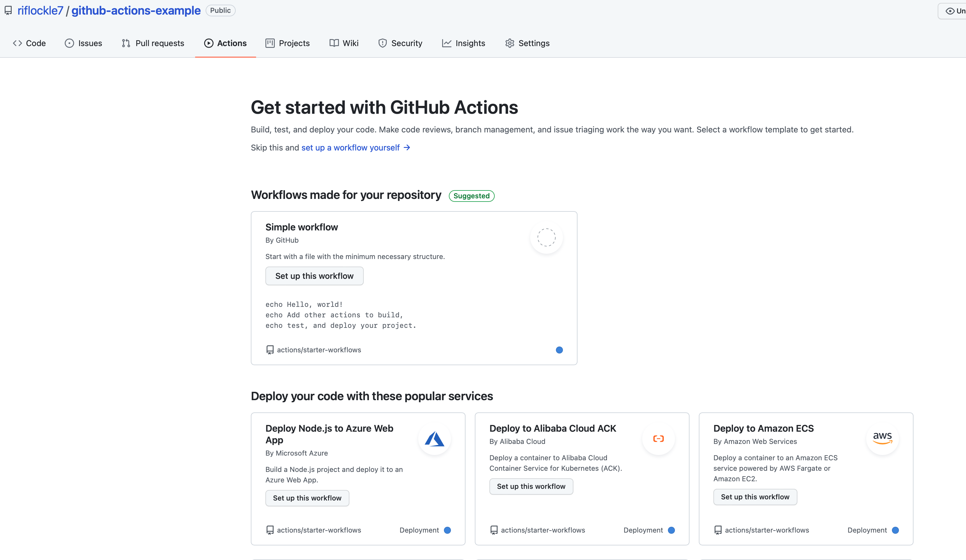Click the Actions tab
Viewport: 966px width, 560px height.
(x=225, y=43)
